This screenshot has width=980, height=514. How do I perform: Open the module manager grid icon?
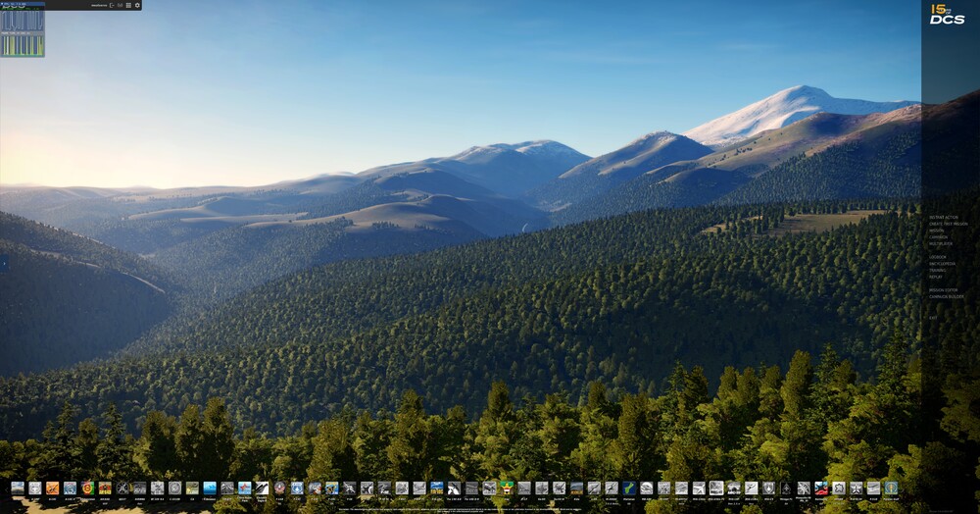pos(128,5)
